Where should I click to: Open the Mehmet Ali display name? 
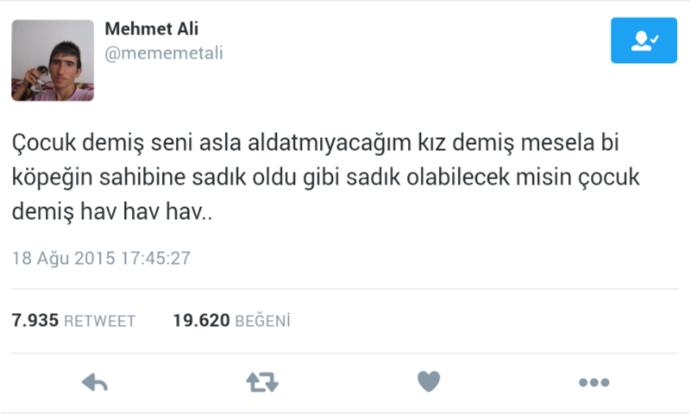pyautogui.click(x=151, y=29)
